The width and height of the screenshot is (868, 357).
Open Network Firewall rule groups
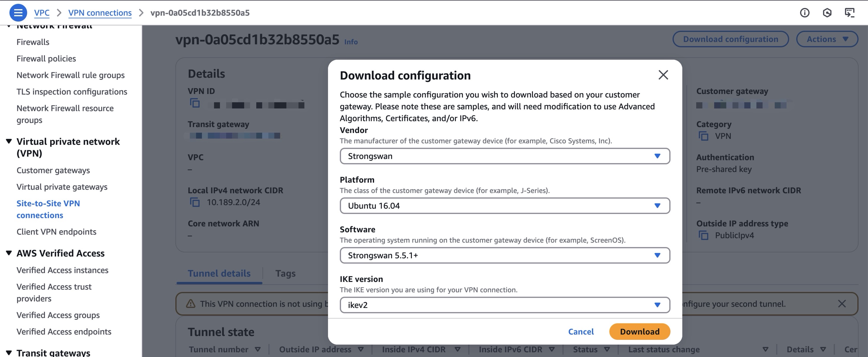click(71, 75)
